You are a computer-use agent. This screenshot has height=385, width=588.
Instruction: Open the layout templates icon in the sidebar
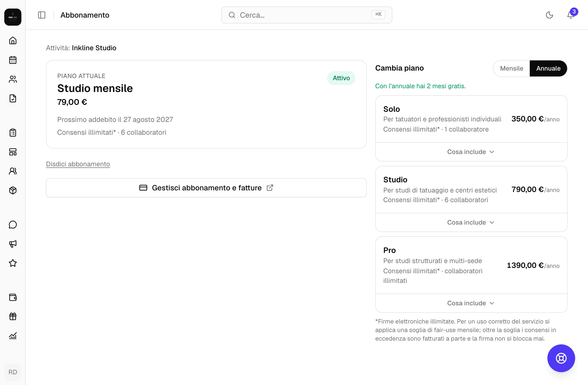[13, 152]
